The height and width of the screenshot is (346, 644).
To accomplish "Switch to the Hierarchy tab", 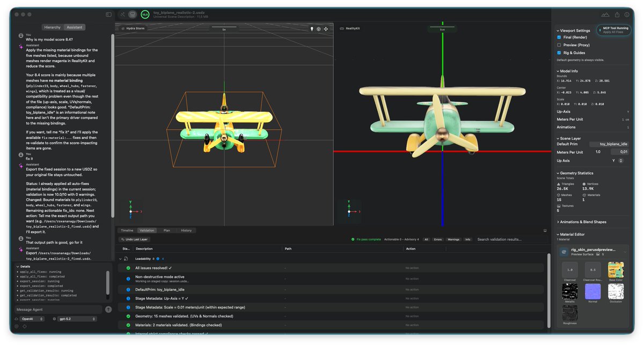I will coord(53,27).
